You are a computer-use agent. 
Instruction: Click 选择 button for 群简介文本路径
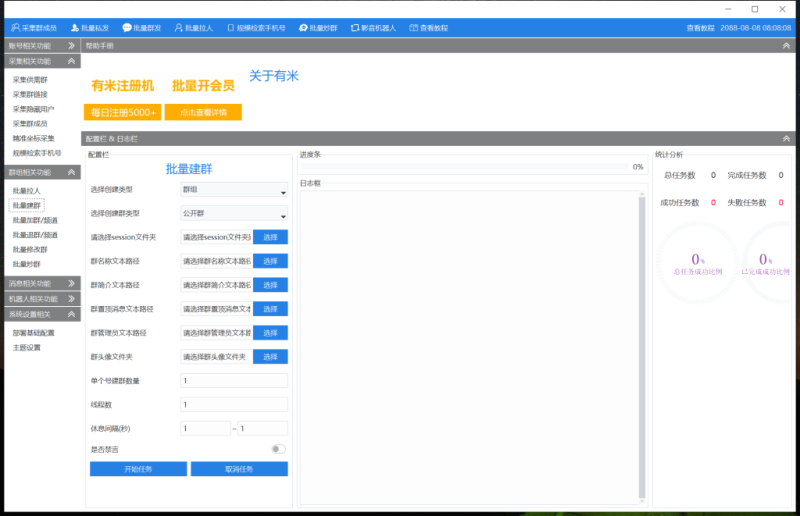[270, 285]
